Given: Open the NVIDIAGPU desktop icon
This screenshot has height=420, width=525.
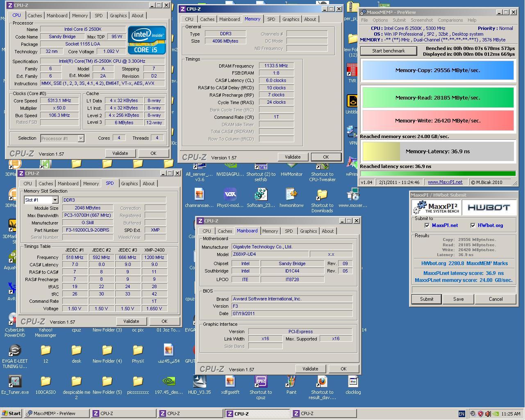Looking at the screenshot, I should [x=230, y=168].
